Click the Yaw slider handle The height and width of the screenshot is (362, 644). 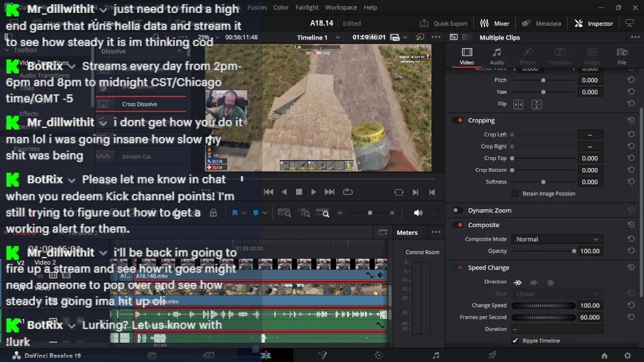click(543, 92)
